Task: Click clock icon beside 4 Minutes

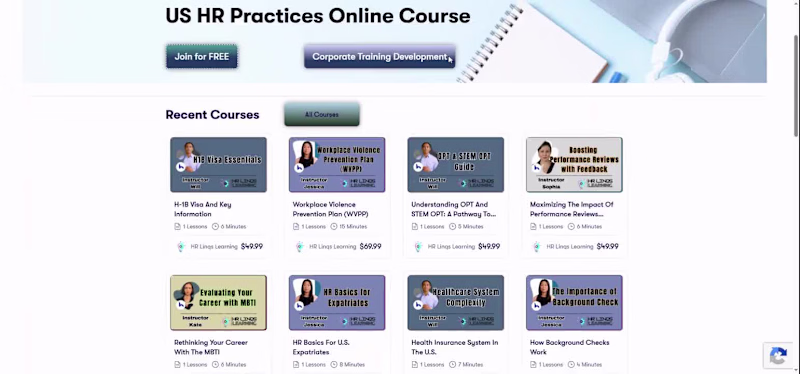Action: (571, 365)
